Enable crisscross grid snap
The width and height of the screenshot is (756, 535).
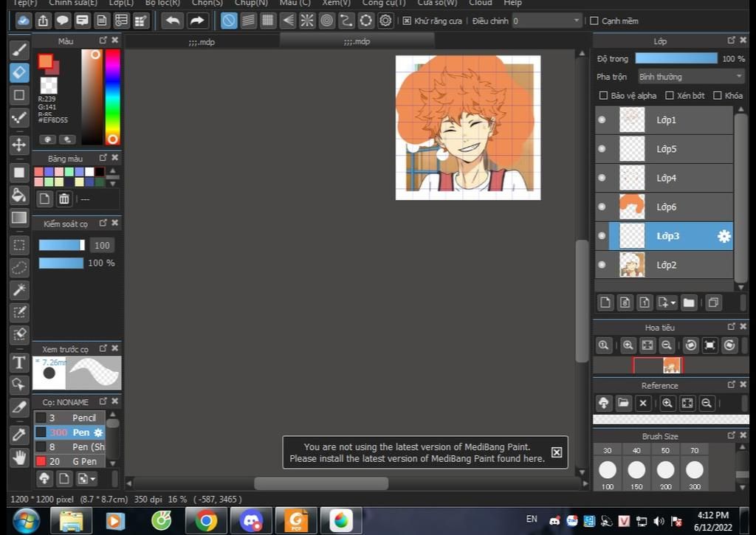[x=268, y=21]
